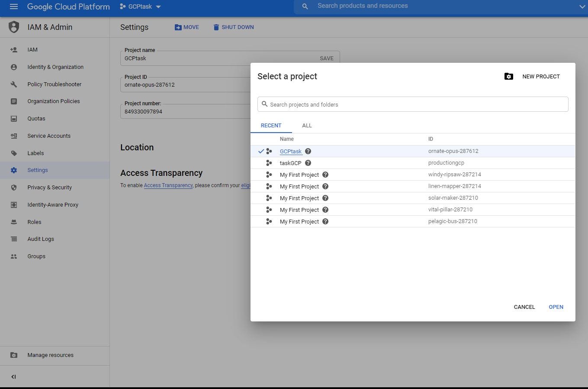Click the Quotas icon
The height and width of the screenshot is (389, 588).
tap(14, 119)
